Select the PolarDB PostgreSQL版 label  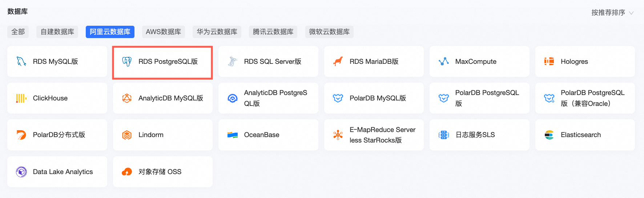(487, 98)
